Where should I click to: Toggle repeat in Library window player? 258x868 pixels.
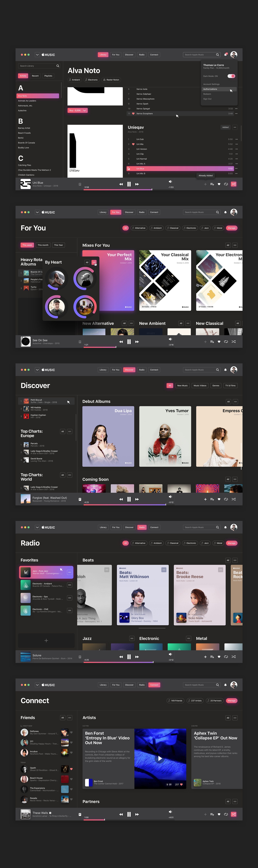226,184
